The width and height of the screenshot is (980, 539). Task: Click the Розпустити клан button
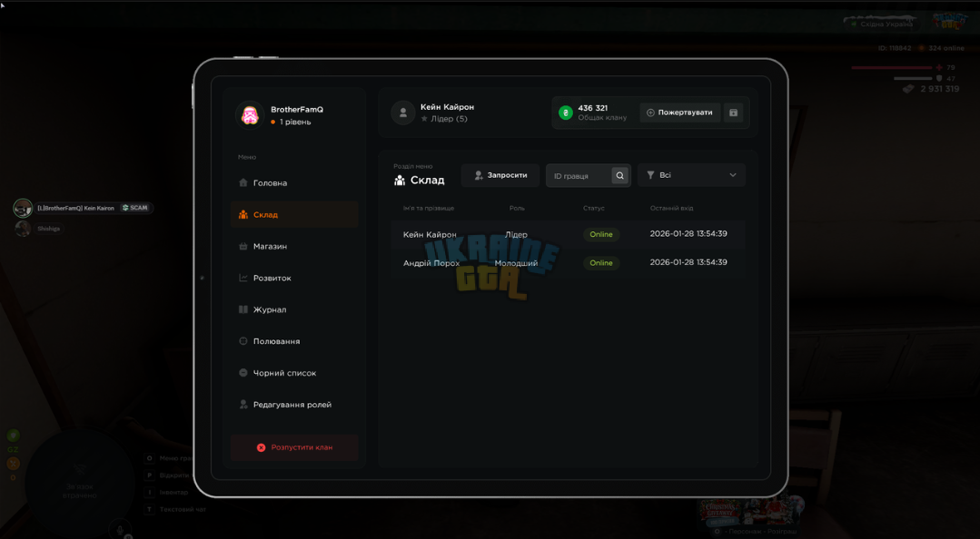(293, 447)
